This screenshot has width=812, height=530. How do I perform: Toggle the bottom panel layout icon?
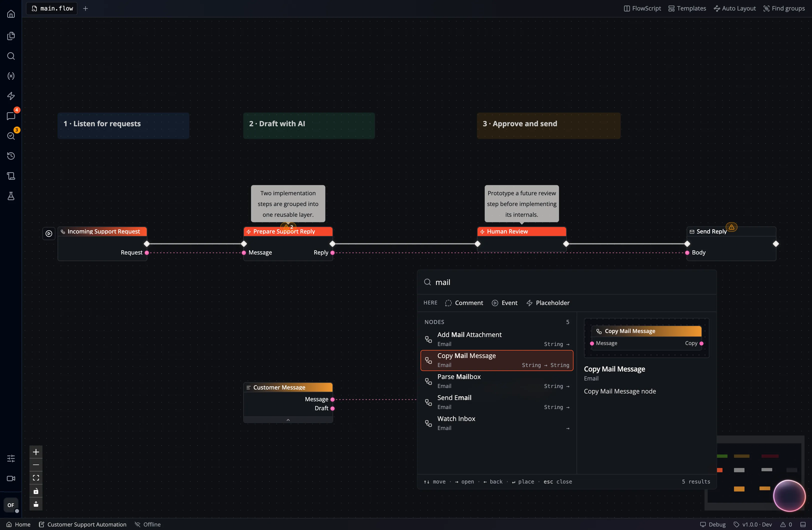click(x=803, y=524)
